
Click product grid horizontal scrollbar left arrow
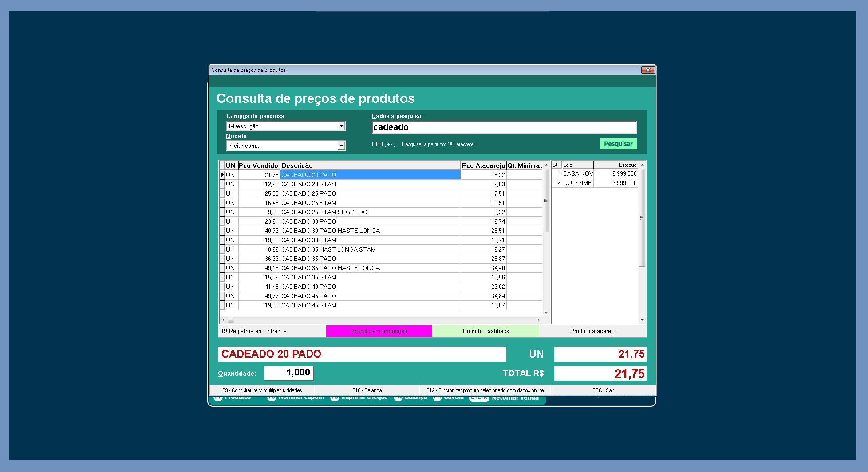pos(223,320)
